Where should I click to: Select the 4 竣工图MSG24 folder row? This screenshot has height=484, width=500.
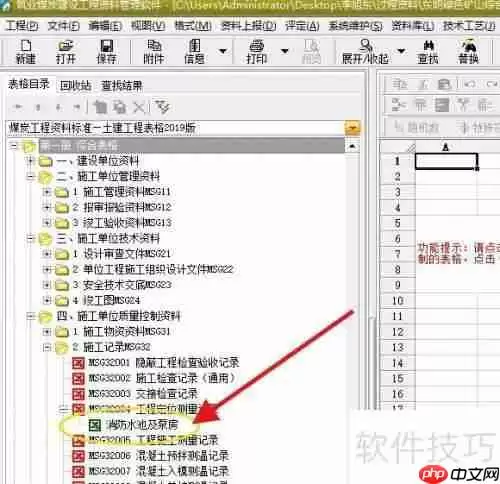tap(106, 300)
